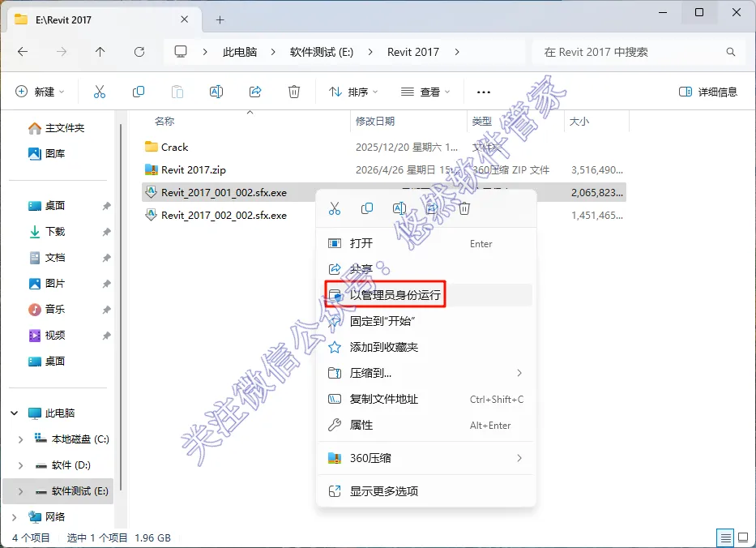Open the 排序 dropdown

coord(353,92)
